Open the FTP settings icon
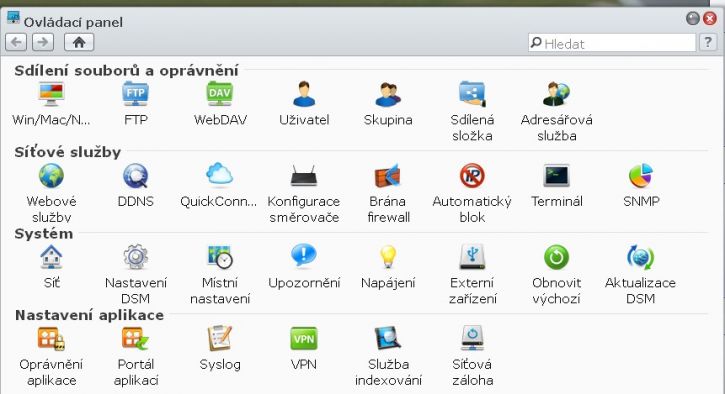 [x=135, y=94]
